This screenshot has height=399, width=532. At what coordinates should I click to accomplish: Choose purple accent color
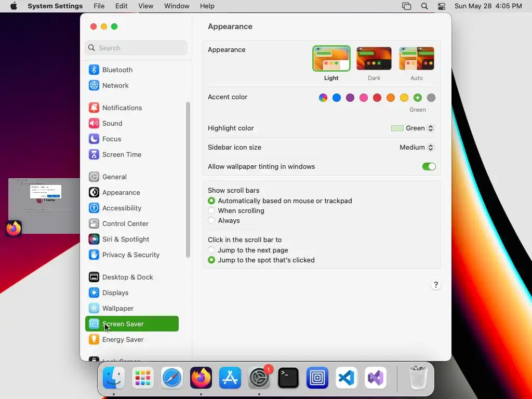(350, 98)
